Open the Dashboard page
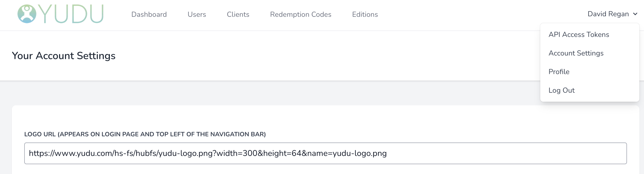644x174 pixels. 149,14
